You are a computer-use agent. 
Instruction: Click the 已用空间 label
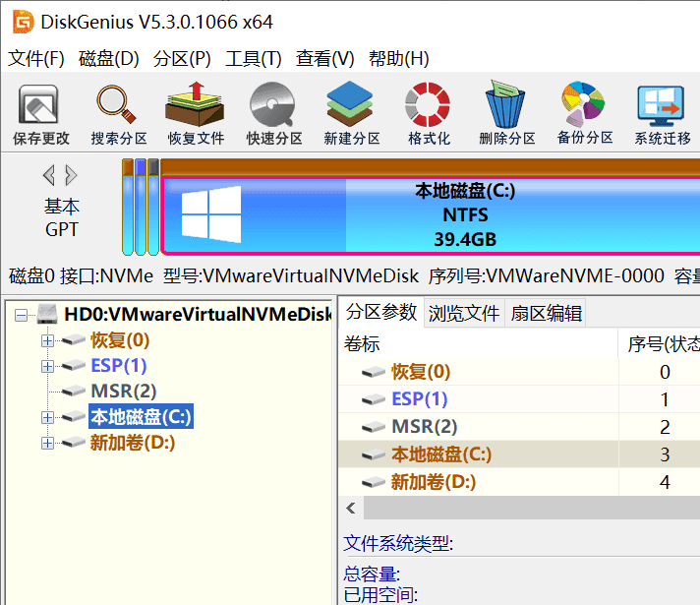380,595
